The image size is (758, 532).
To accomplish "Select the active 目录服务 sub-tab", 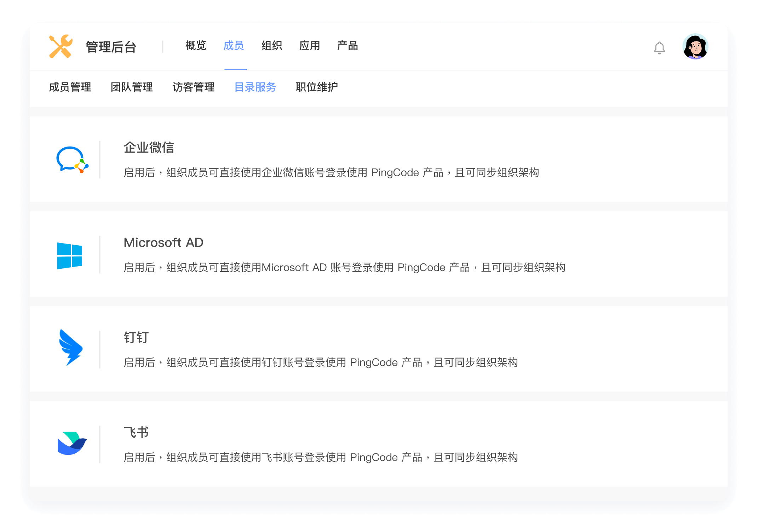I will coord(255,87).
